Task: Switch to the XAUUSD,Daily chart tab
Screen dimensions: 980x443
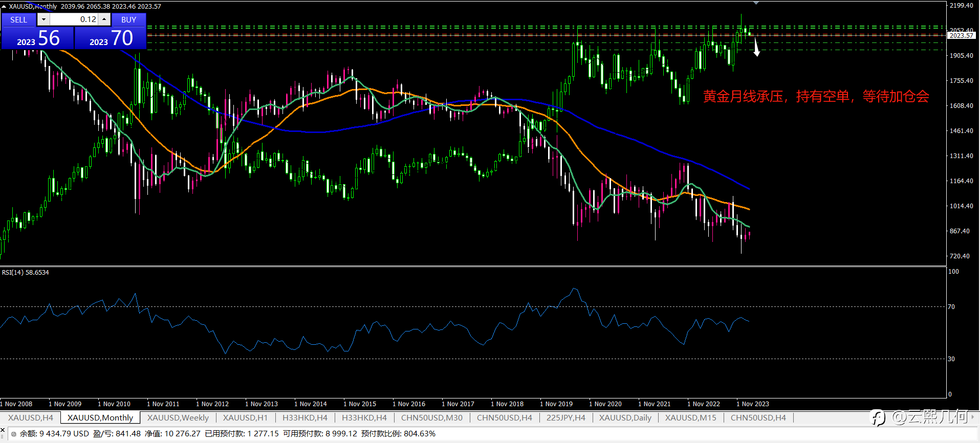Action: click(x=625, y=417)
